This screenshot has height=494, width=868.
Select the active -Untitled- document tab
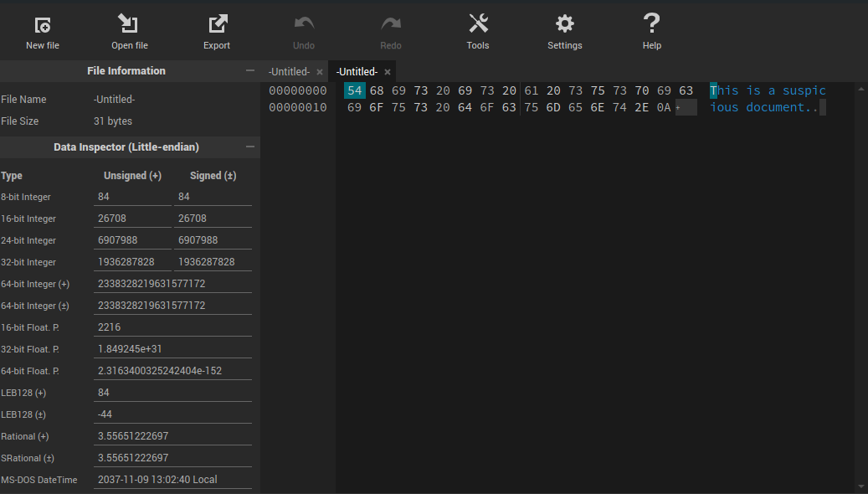click(356, 71)
